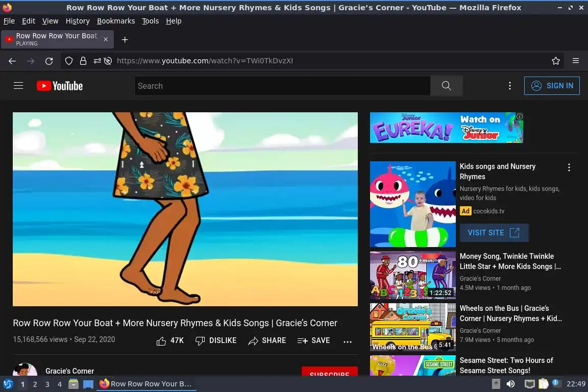588x392 pixels.
Task: Click the video player to pause
Action: [x=185, y=209]
